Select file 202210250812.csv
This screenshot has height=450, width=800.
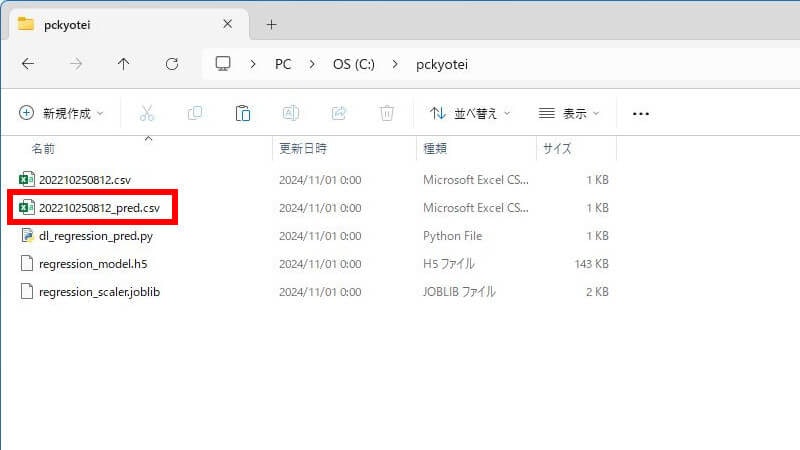[x=85, y=180]
